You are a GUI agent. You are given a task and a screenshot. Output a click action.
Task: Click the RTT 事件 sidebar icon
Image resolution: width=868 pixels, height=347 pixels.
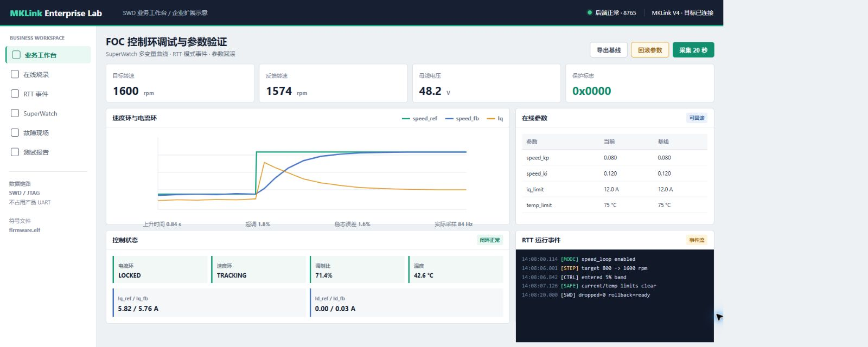[x=15, y=94]
